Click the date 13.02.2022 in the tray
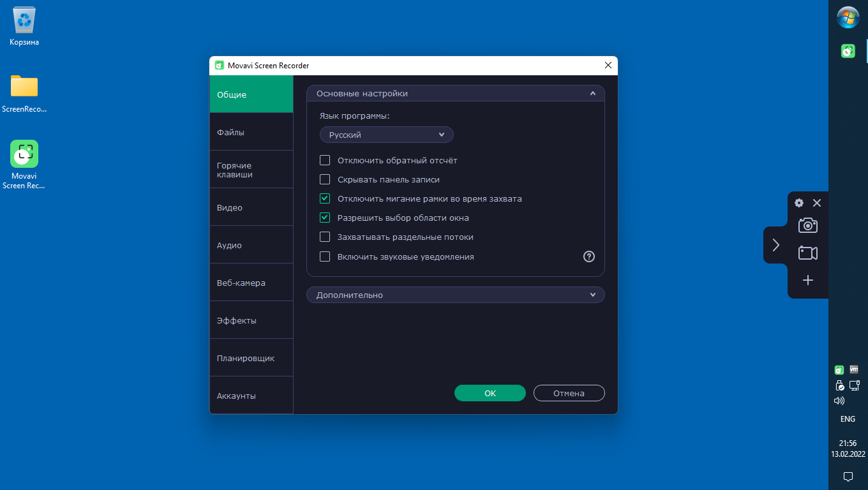This screenshot has width=868, height=490. 848,454
